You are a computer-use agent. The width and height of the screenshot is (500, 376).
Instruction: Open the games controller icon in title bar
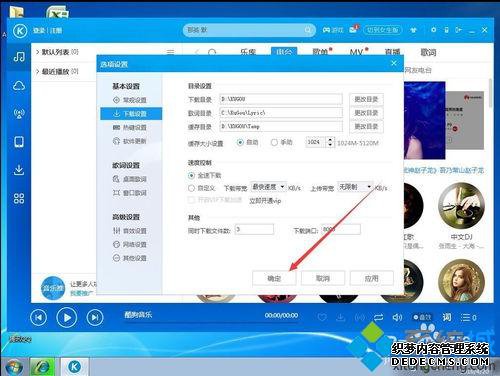[326, 30]
